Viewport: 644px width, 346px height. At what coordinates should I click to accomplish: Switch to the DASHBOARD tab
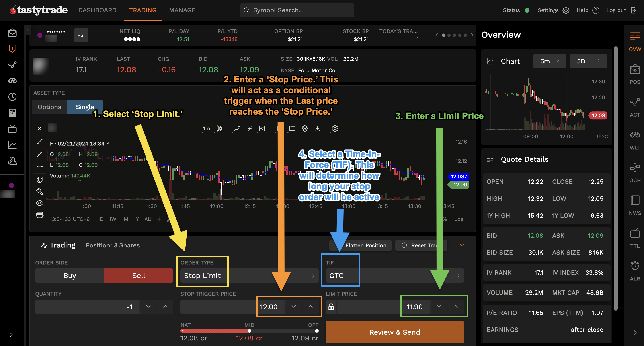click(x=98, y=10)
